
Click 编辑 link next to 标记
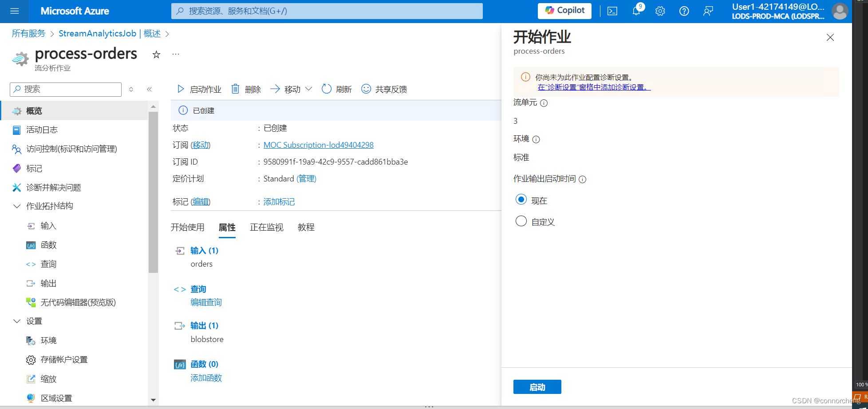201,202
